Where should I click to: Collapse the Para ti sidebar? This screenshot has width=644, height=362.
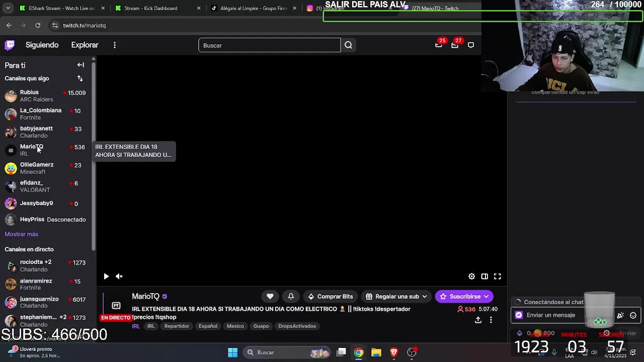(x=80, y=65)
